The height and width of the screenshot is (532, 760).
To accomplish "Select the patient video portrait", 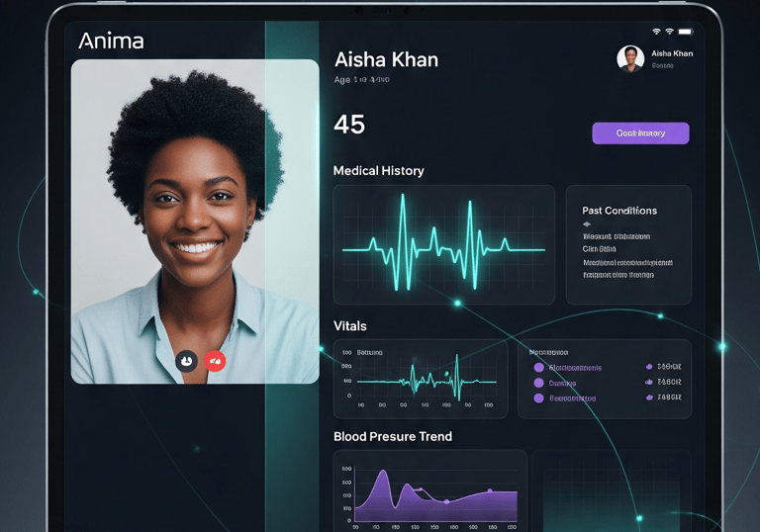I will (195, 222).
